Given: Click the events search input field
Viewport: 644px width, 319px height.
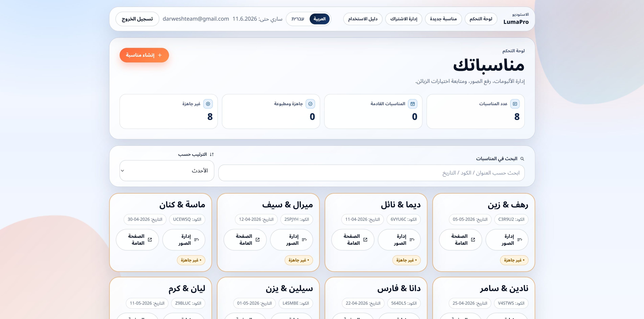Looking at the screenshot, I should (x=371, y=173).
